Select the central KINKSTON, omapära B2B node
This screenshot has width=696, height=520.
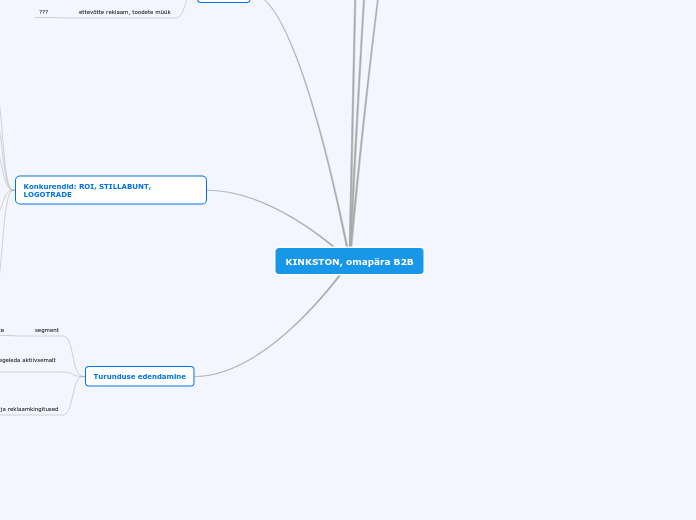tap(349, 261)
